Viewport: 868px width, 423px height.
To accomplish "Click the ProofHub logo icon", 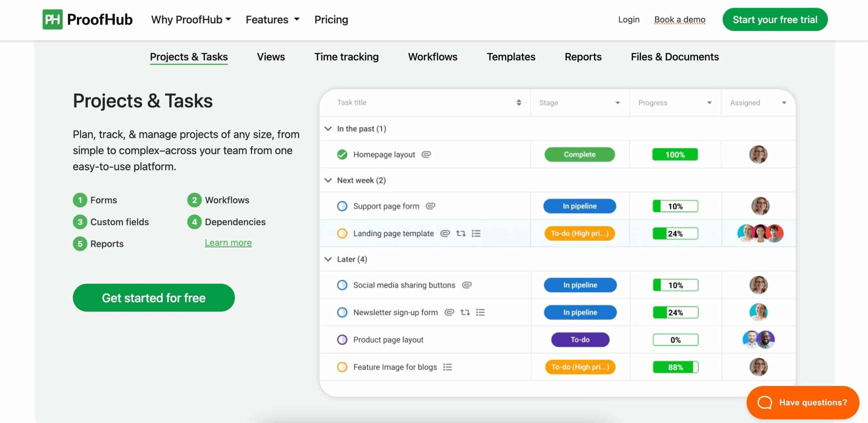I will [53, 19].
